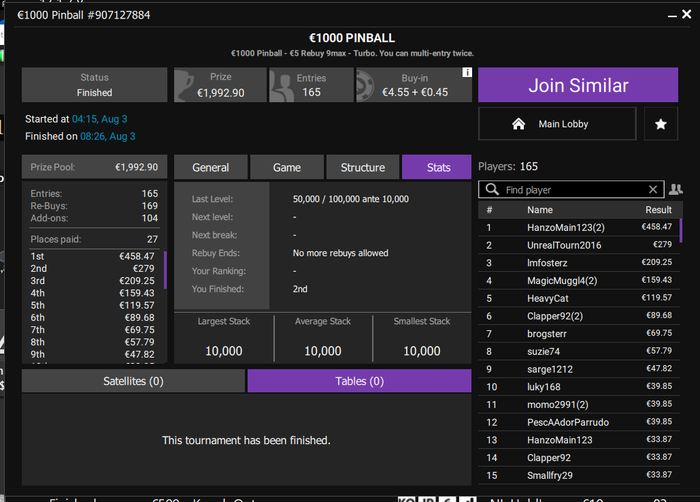Click the start time 04:15, Aug 3
This screenshot has width=700, height=502.
pyautogui.click(x=100, y=119)
